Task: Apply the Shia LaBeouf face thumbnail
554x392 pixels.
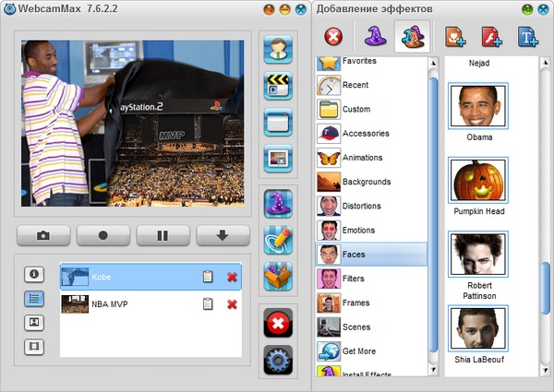Action: tap(478, 328)
